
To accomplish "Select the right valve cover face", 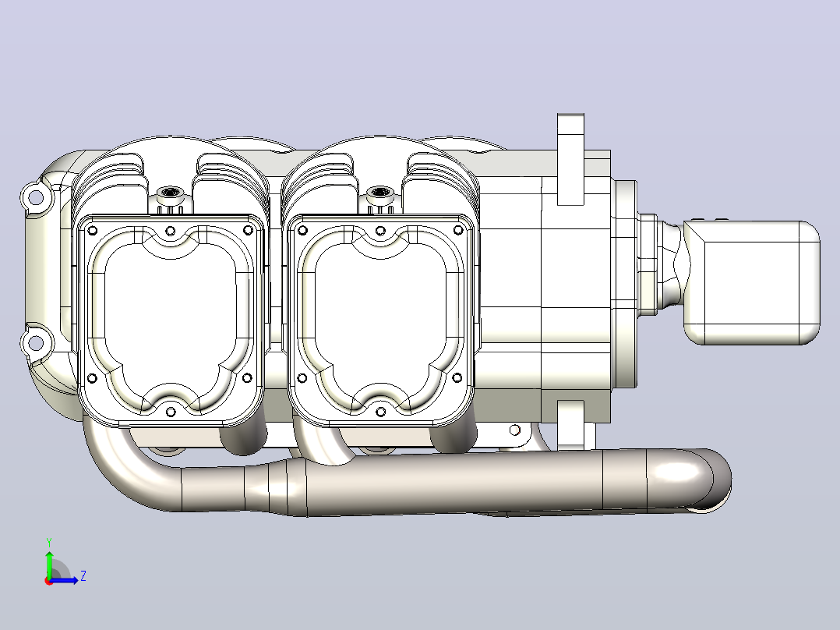I will click(x=381, y=320).
